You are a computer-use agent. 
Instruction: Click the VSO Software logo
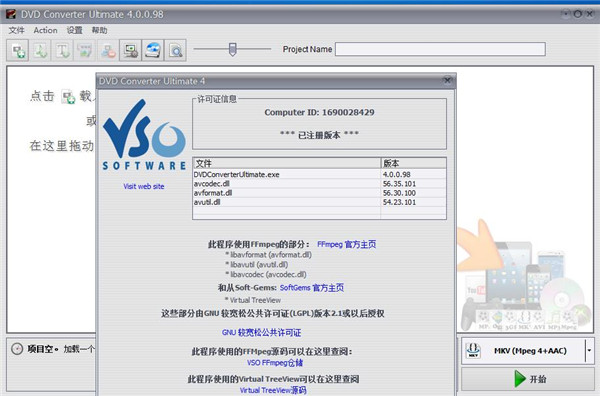144,135
